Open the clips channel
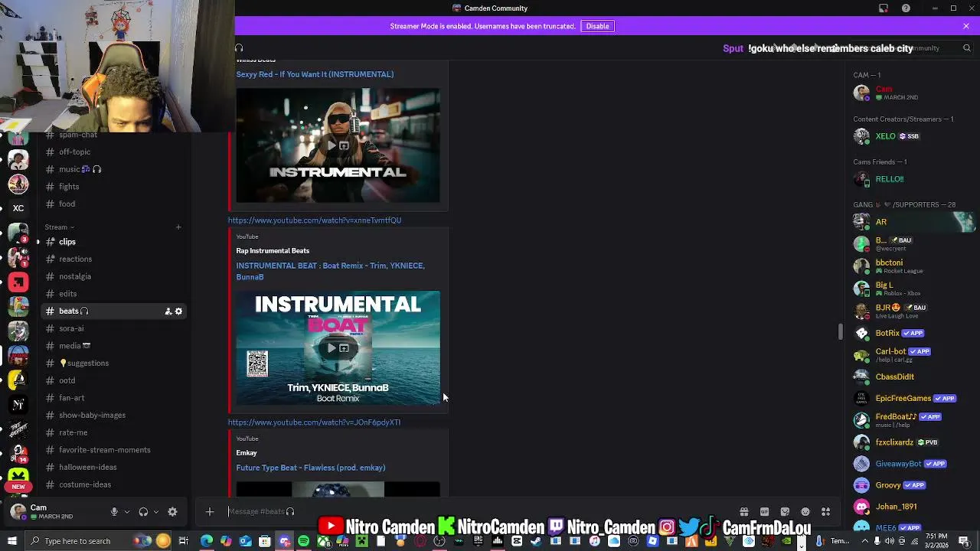 click(115, 242)
